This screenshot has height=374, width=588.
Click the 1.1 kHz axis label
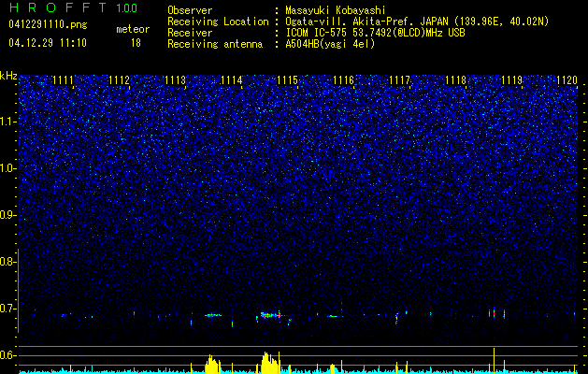(x=7, y=122)
